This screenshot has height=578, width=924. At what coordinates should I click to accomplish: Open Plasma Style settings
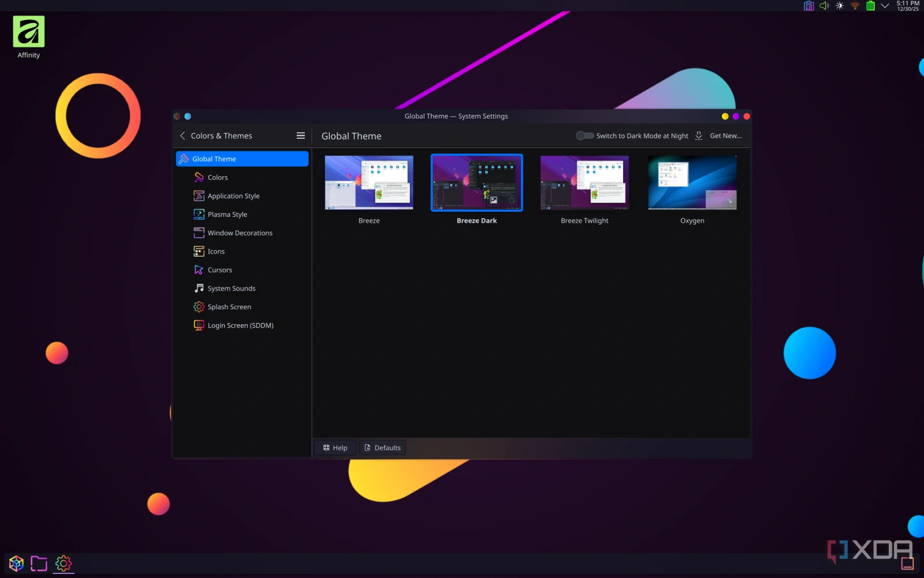point(199,214)
